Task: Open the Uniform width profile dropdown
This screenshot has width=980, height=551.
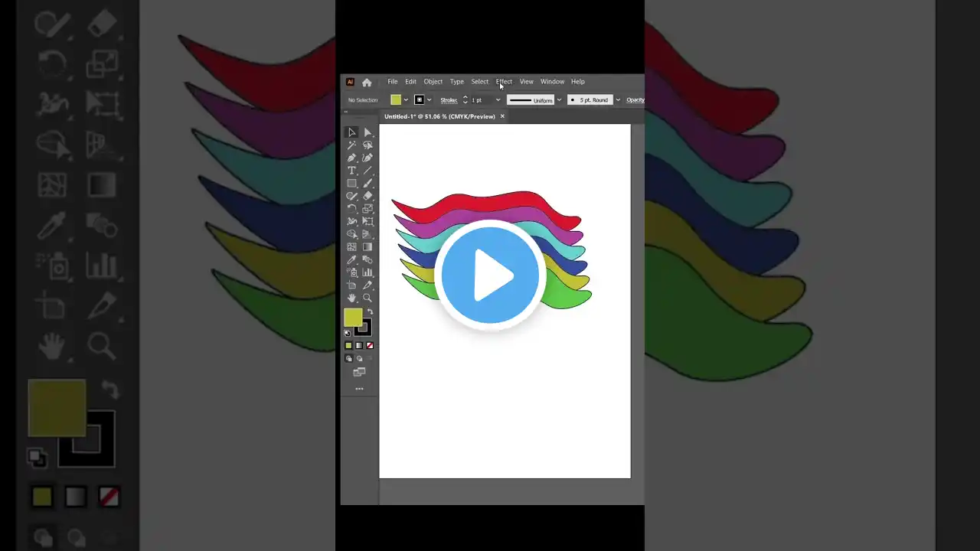Action: (559, 100)
